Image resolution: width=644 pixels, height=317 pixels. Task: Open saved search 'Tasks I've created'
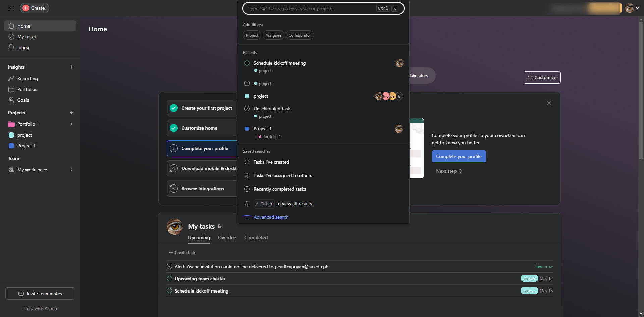323,162
